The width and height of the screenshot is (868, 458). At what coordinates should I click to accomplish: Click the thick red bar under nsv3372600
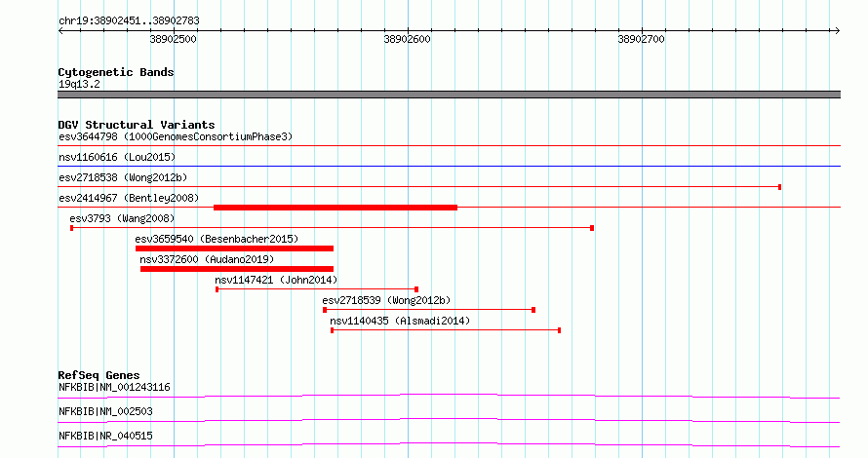[237, 269]
